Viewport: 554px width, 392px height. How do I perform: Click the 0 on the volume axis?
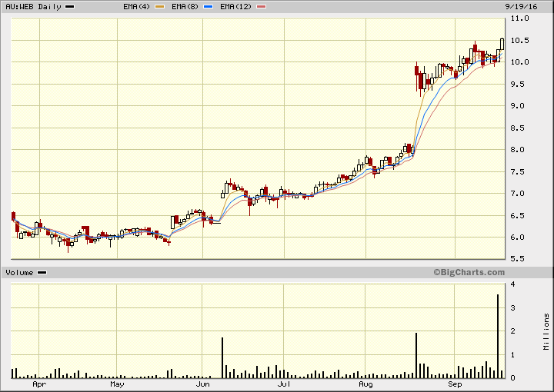tap(512, 378)
